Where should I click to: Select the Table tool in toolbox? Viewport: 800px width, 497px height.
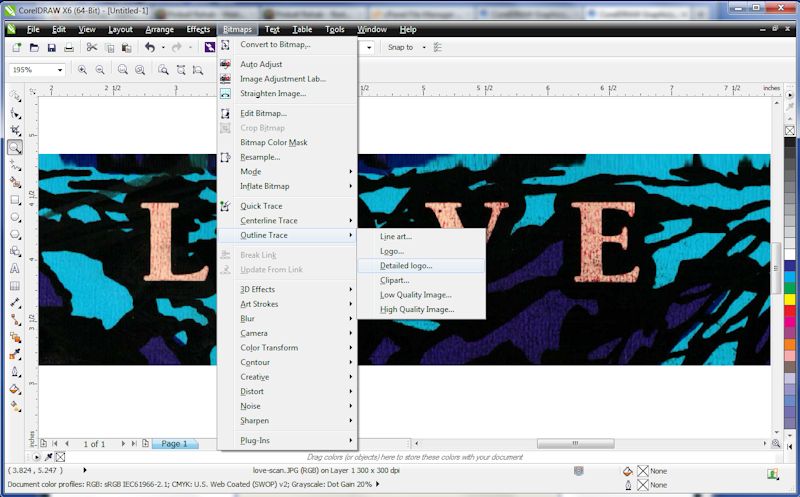click(15, 285)
